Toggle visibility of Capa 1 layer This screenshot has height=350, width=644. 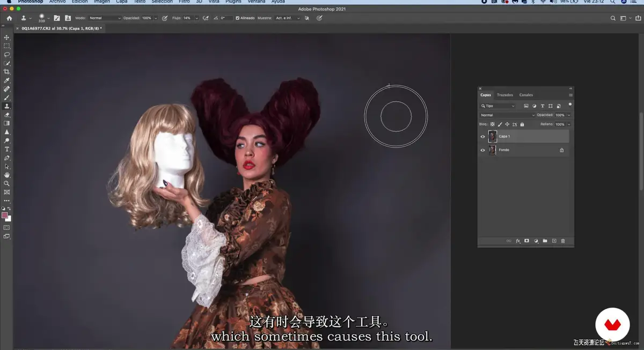click(x=482, y=137)
